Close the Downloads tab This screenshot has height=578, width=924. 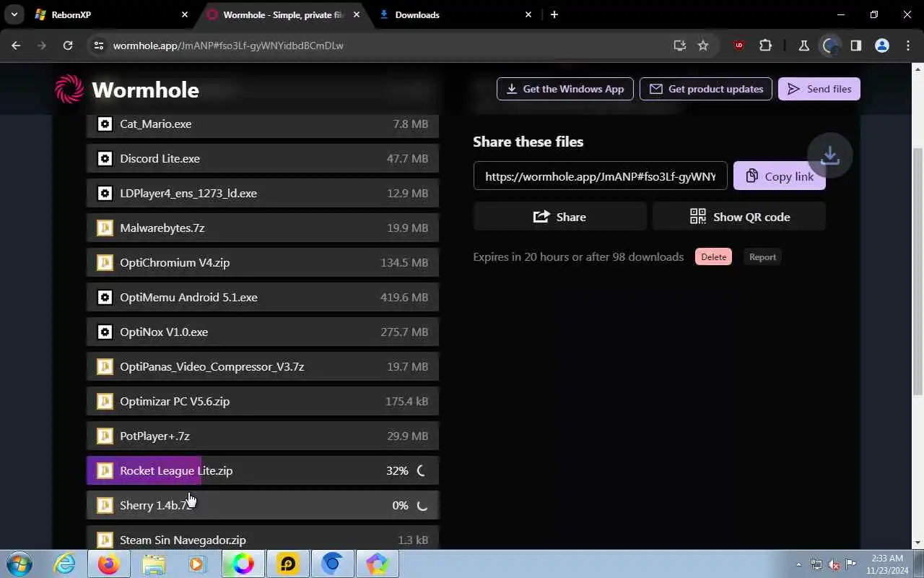click(x=528, y=14)
